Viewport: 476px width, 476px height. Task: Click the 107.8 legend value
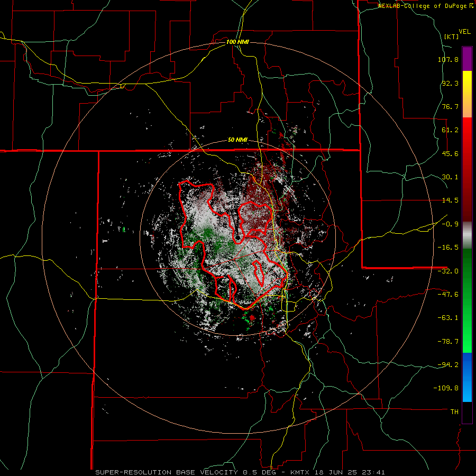click(x=448, y=59)
